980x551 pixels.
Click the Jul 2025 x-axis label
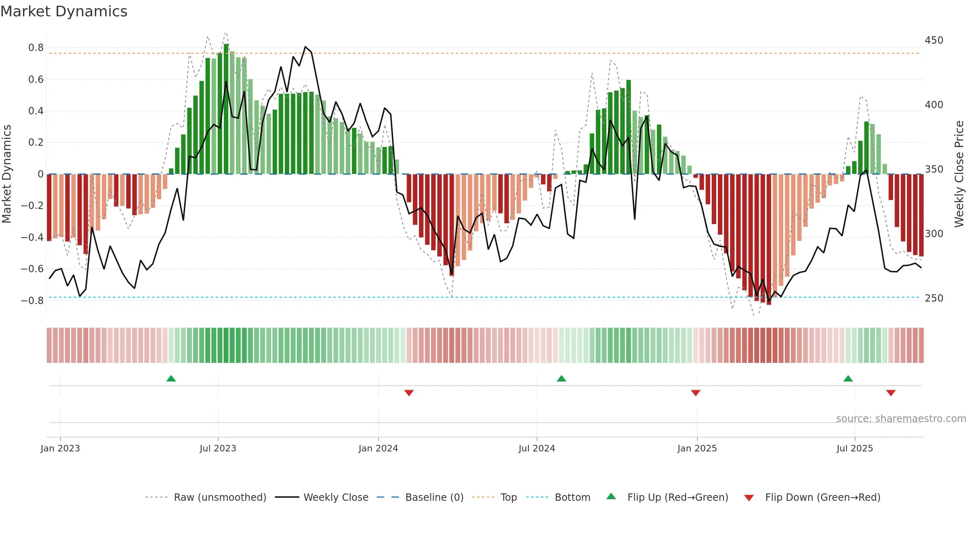pos(855,448)
